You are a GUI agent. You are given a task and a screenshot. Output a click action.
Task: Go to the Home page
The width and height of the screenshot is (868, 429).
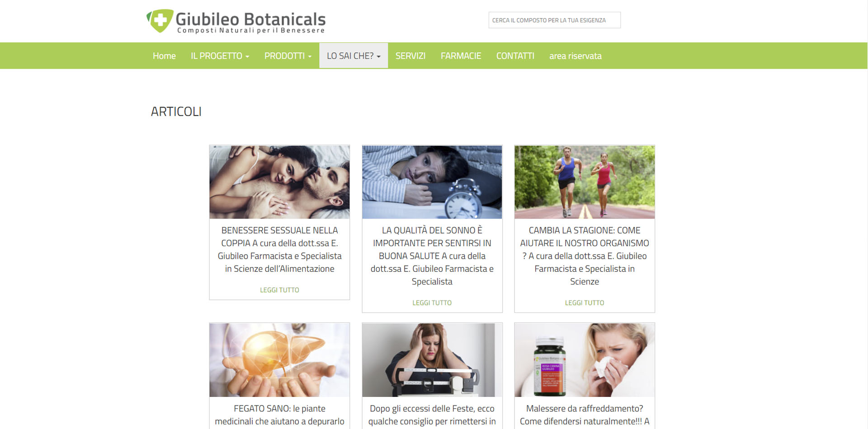click(164, 56)
